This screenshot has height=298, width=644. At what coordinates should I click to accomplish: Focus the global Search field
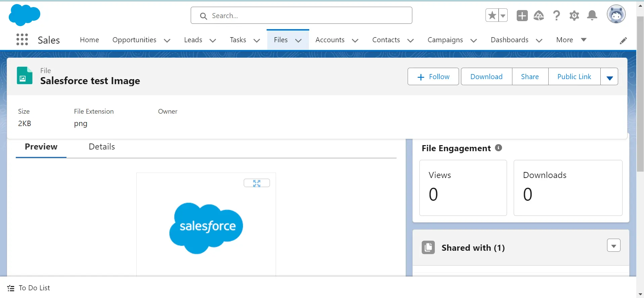(x=301, y=15)
